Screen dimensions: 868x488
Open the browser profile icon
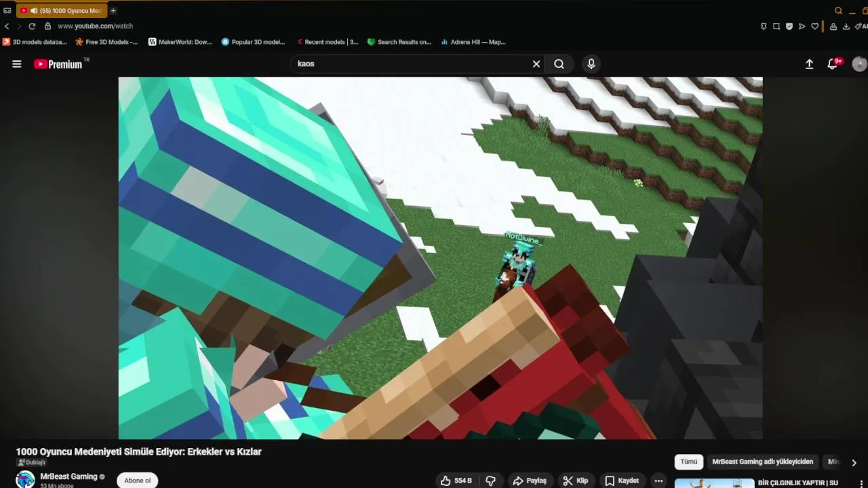[833, 26]
